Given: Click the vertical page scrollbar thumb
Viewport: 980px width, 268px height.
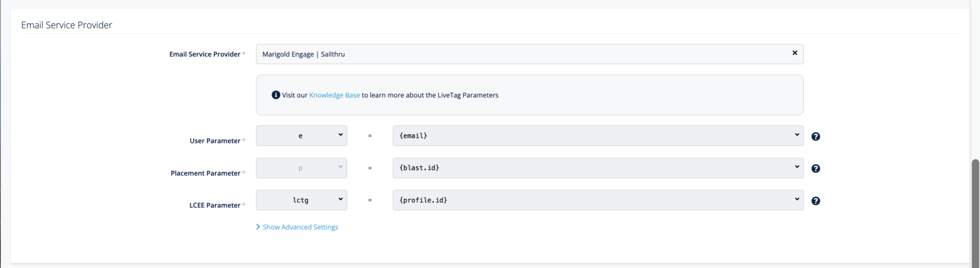Looking at the screenshot, I should pos(975,210).
